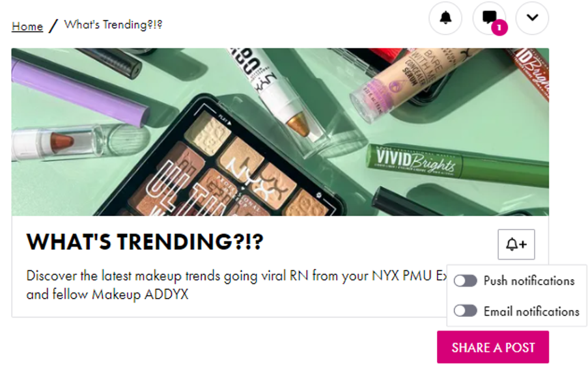Open the chat messages icon

pyautogui.click(x=489, y=18)
